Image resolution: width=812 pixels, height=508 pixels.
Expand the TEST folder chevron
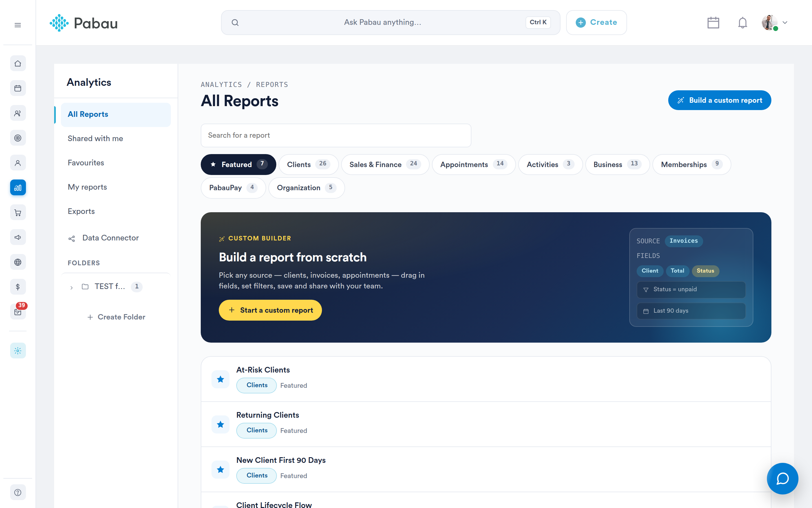coord(71,288)
